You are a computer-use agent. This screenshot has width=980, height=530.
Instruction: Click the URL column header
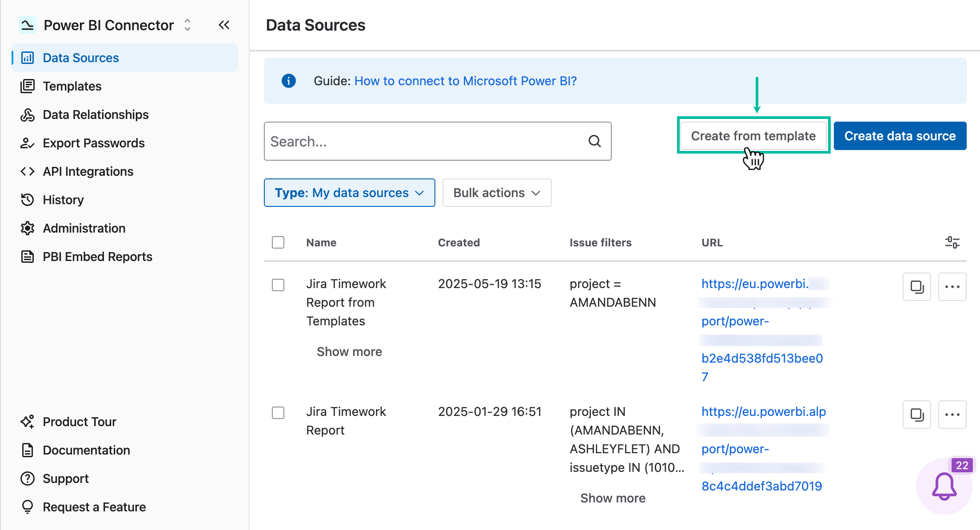pos(712,242)
